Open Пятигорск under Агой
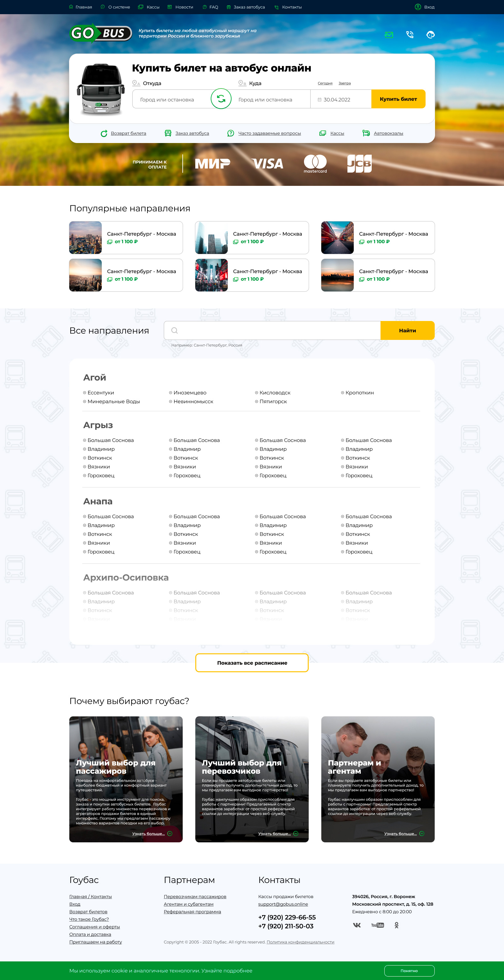504x980 pixels. (x=273, y=401)
